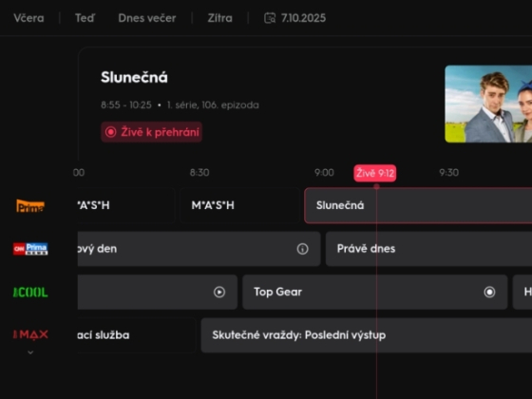
Task: Click the calendar icon next to 7.10.2025
Action: point(270,18)
